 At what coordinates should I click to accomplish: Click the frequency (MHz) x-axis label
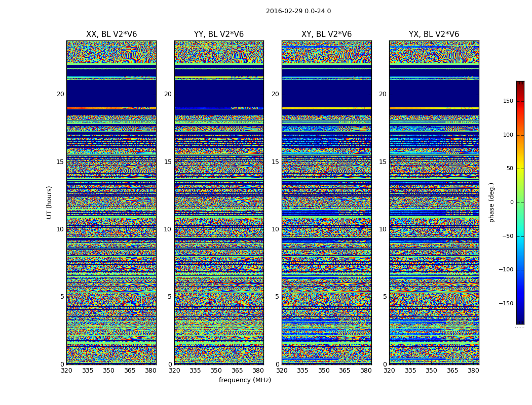pyautogui.click(x=245, y=380)
